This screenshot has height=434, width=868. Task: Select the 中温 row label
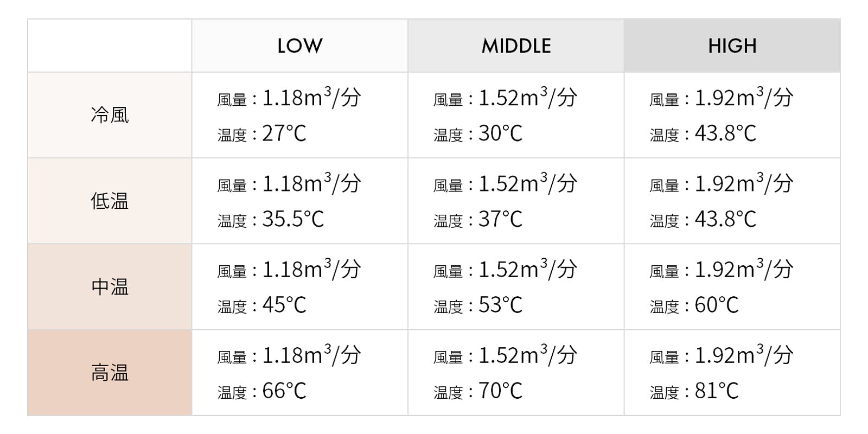[110, 287]
